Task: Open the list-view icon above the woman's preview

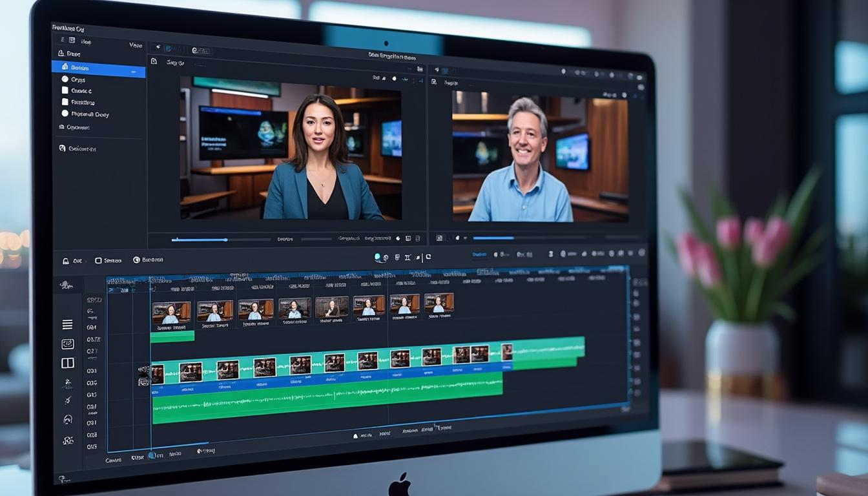Action: 420,68
